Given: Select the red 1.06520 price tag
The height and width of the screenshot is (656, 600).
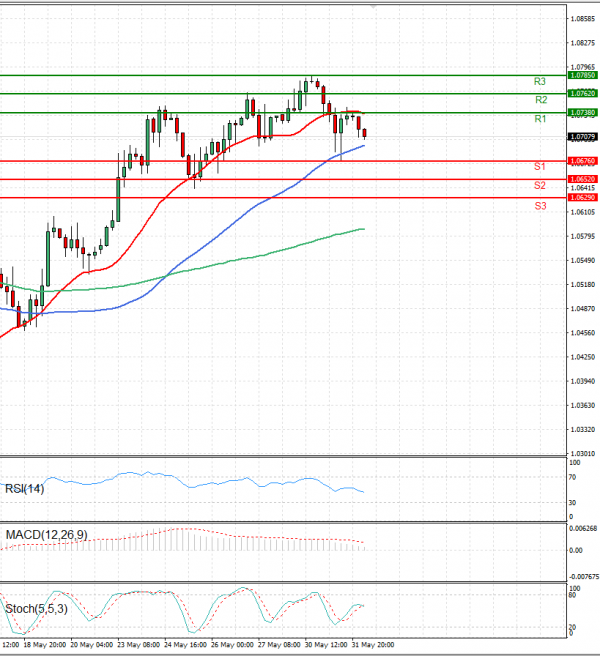Looking at the screenshot, I should pos(581,179).
